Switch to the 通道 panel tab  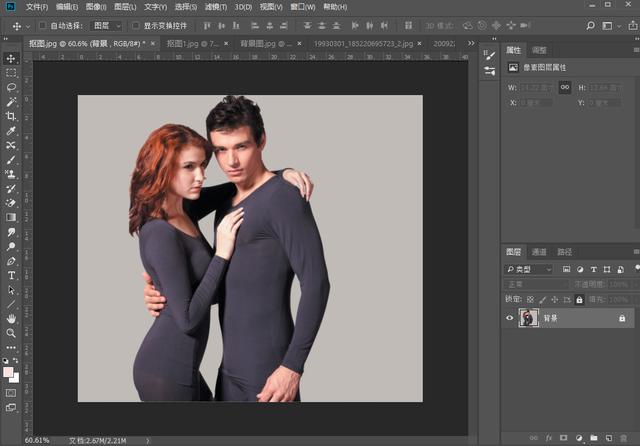coord(539,252)
